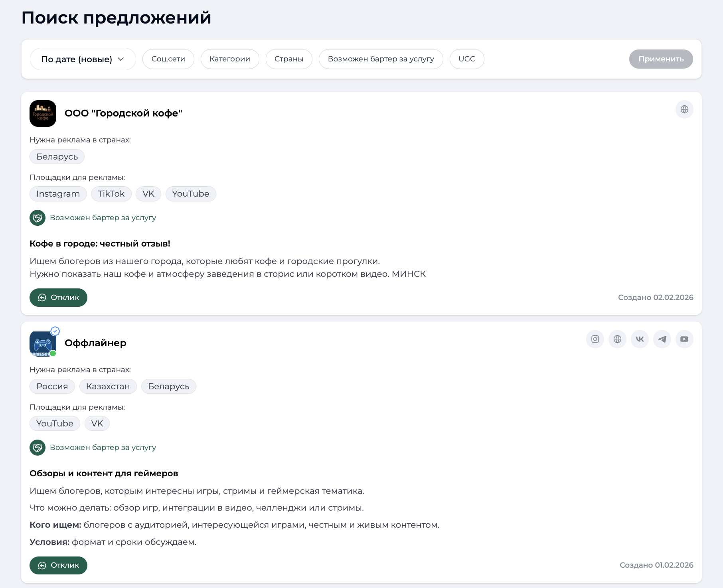Open Instagram profile of Оффлайнер
723x588 pixels.
[x=595, y=339]
